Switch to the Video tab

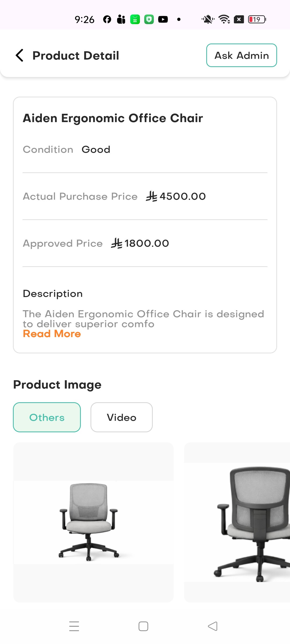pos(122,417)
